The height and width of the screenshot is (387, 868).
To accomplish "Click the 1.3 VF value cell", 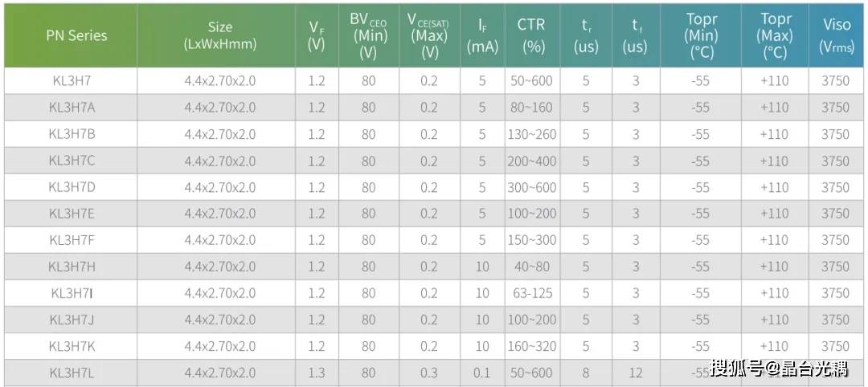I will coord(316,373).
